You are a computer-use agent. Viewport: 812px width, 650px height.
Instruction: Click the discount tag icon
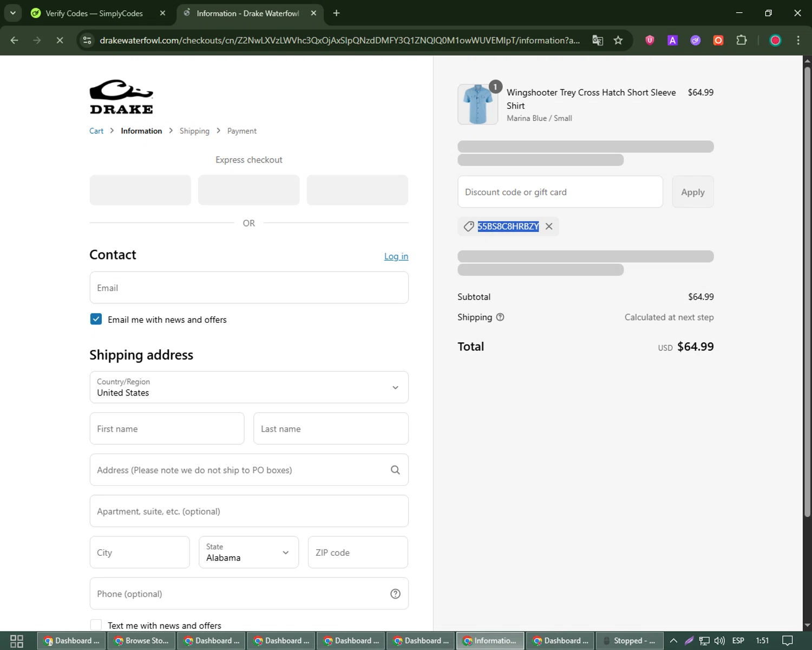click(x=469, y=226)
